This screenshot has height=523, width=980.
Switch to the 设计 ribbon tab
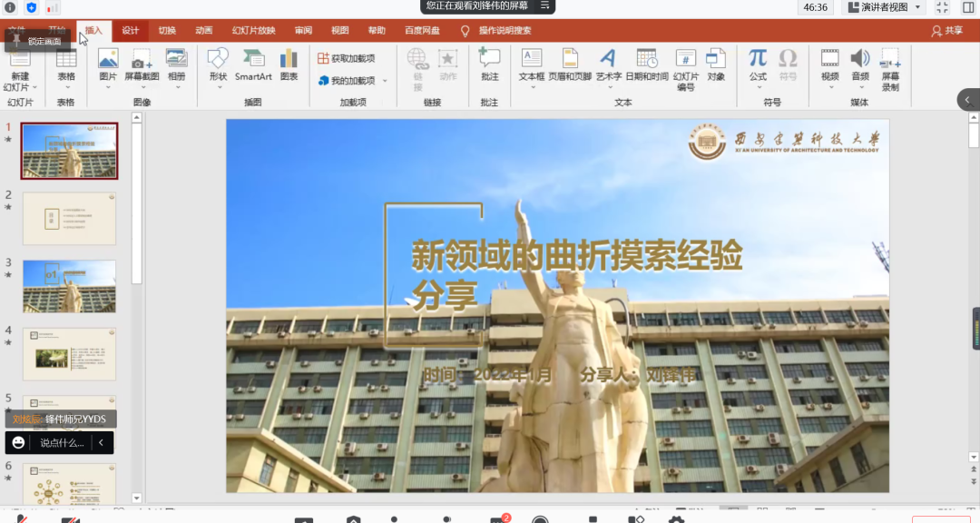[131, 30]
